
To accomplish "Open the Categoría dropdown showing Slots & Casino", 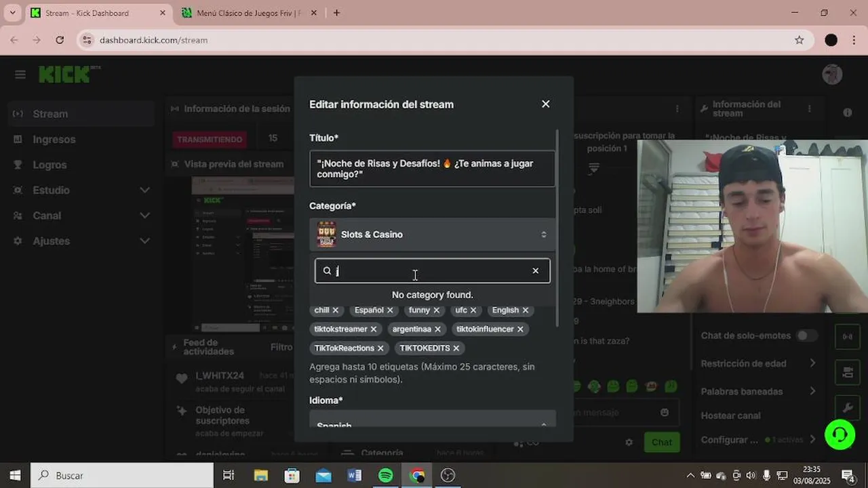I will click(433, 235).
